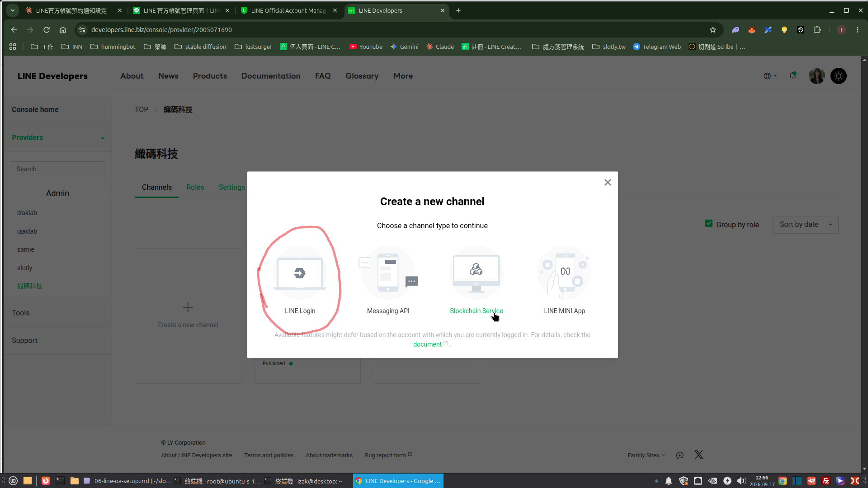The height and width of the screenshot is (488, 868).
Task: Open the More menu
Action: 403,76
